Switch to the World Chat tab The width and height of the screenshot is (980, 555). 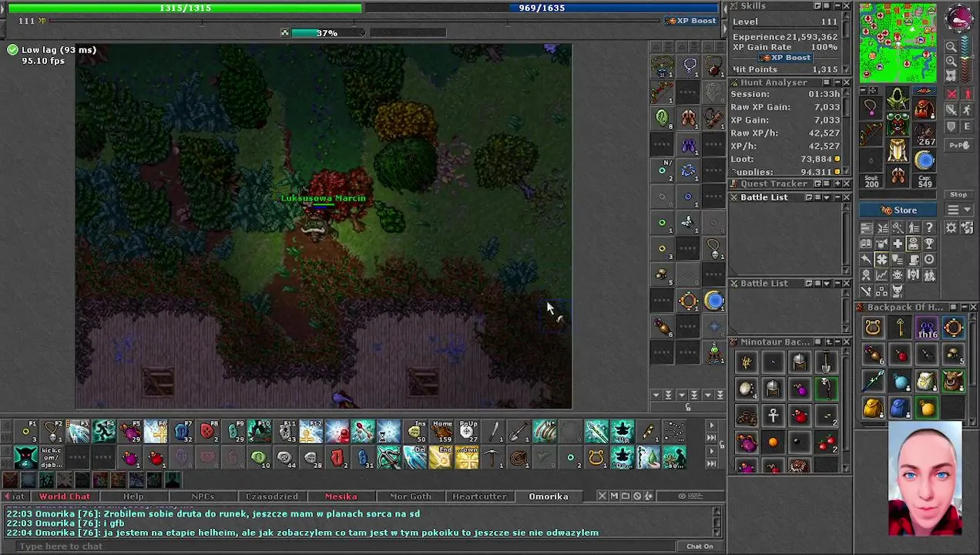65,496
